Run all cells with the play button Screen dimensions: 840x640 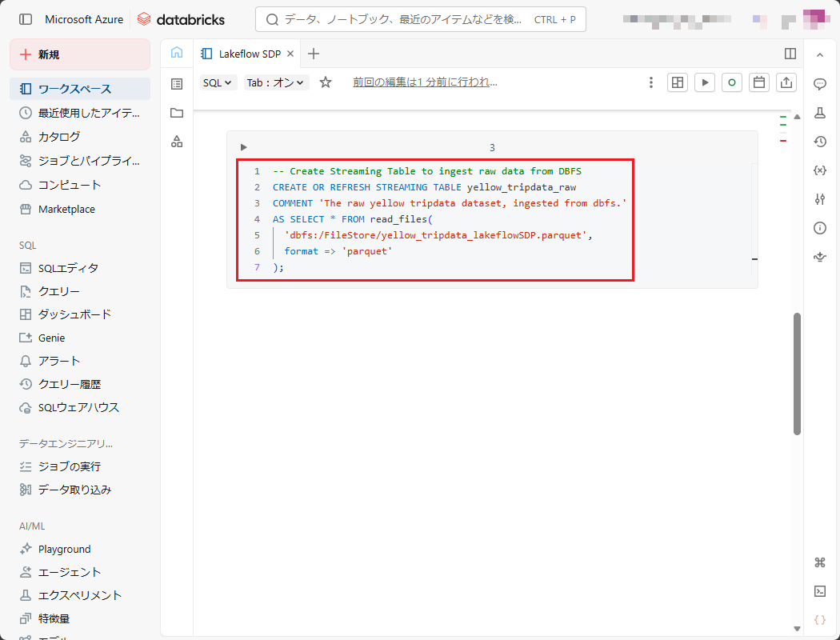pyautogui.click(x=704, y=82)
